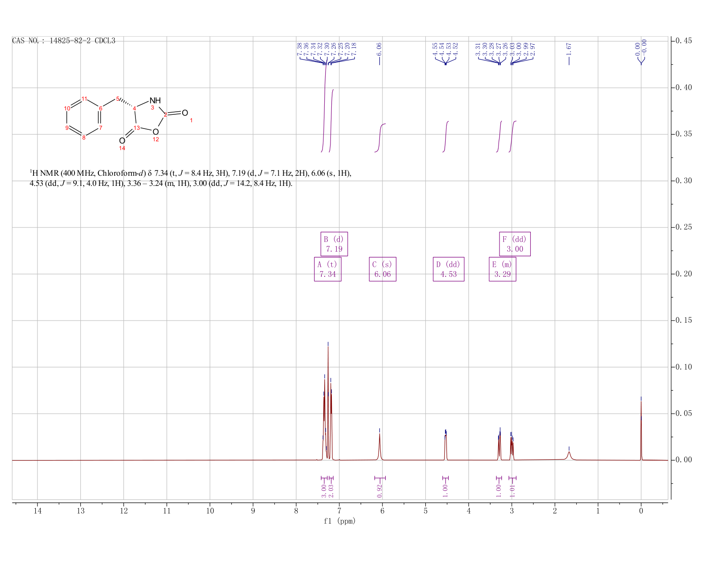728x563 pixels.
Task: Click the carbonyl oxygen labeled 14
Action: [122, 141]
